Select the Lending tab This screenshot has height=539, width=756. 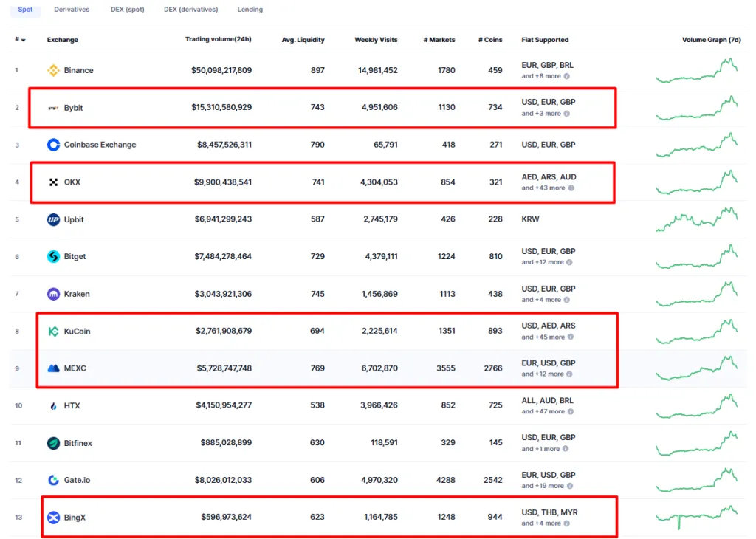[250, 10]
